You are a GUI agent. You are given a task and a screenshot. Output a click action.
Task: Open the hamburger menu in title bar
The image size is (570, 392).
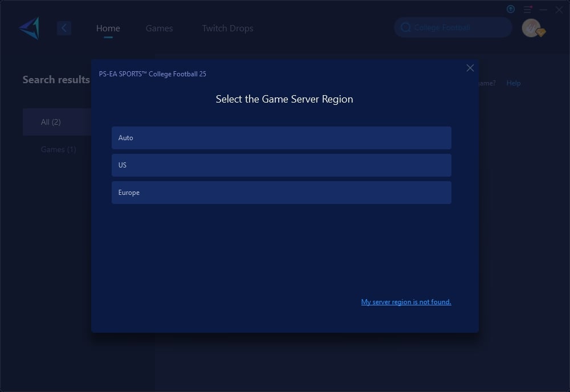pos(527,10)
